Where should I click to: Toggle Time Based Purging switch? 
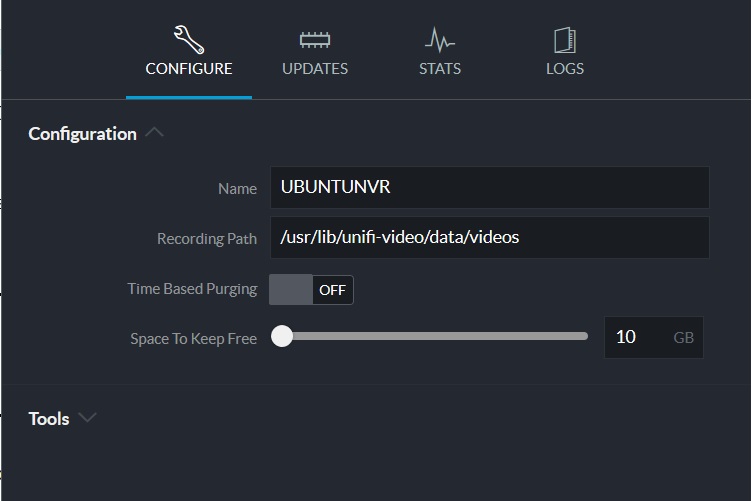pos(311,290)
